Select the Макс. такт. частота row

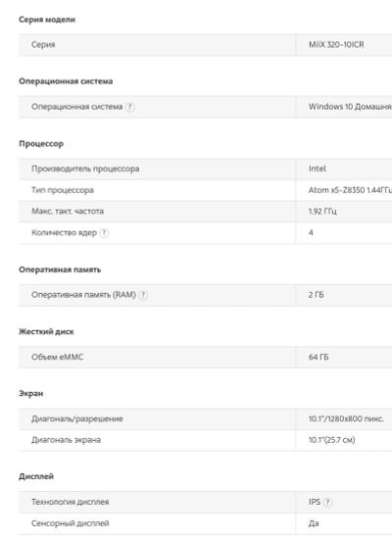pos(205,212)
